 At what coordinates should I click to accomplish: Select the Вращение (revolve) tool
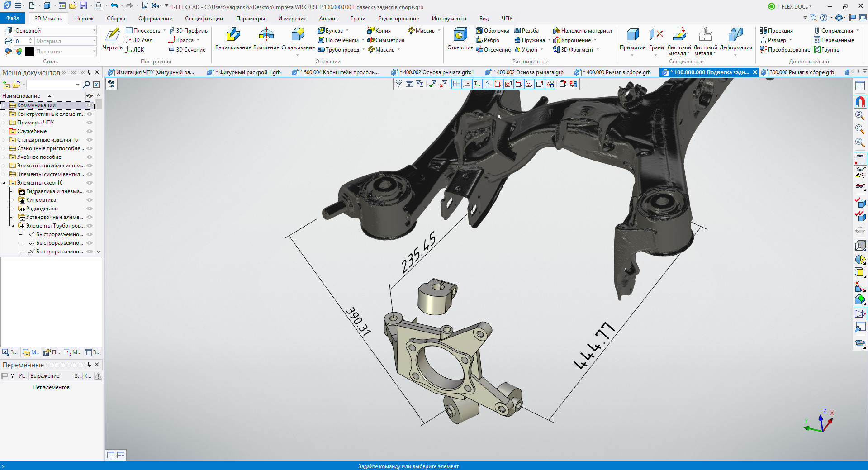(266, 38)
